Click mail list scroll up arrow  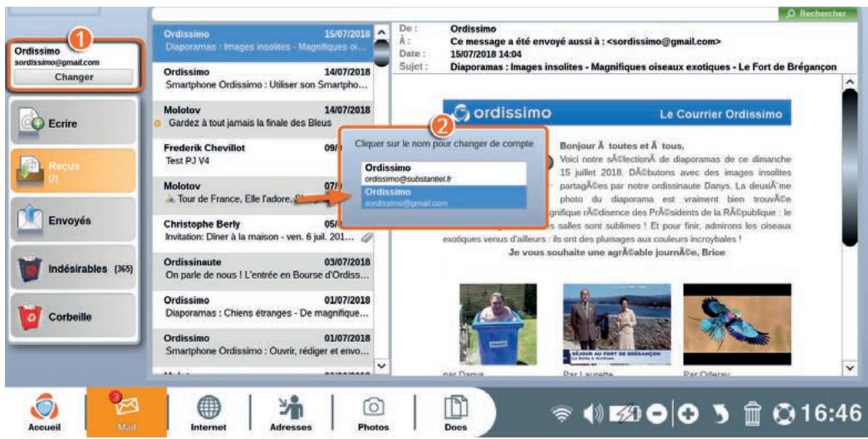click(381, 32)
